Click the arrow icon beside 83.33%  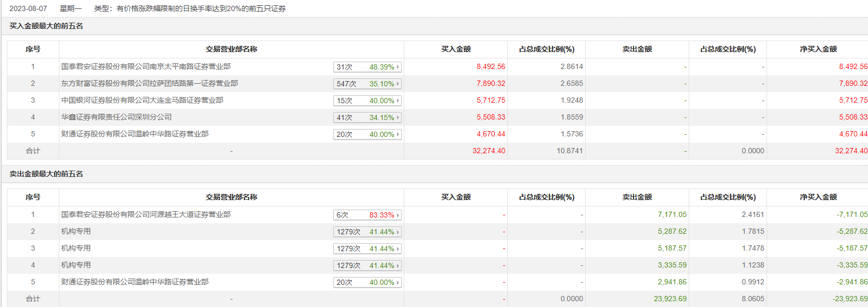pyautogui.click(x=398, y=215)
